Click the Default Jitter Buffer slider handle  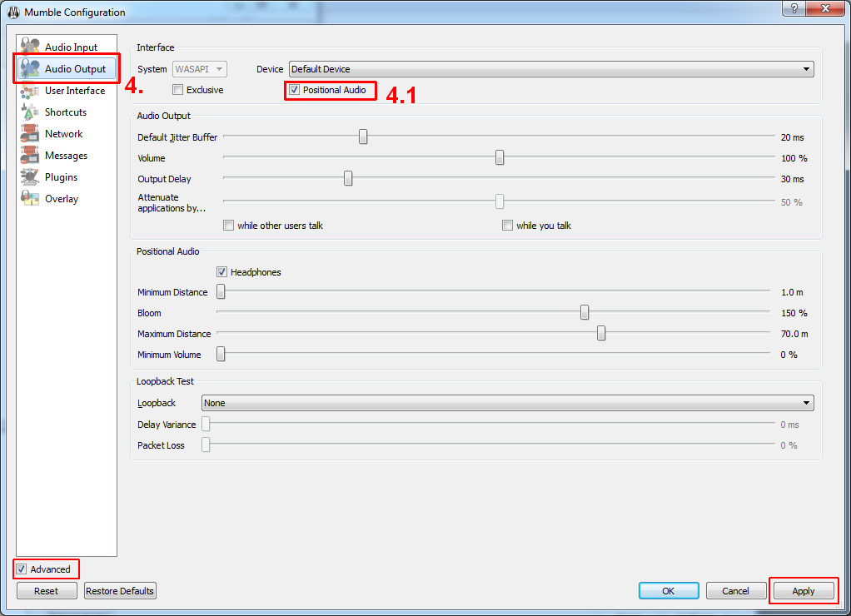(x=363, y=137)
